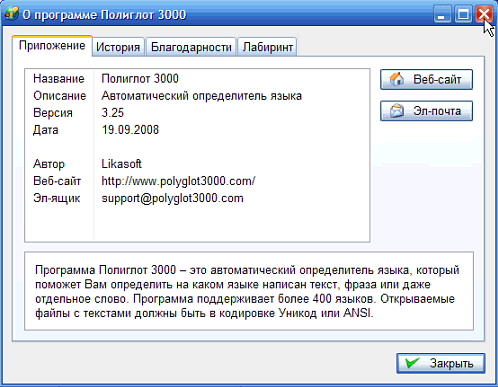Select the author value Likasoft
This screenshot has height=387, width=498.
pyautogui.click(x=121, y=164)
